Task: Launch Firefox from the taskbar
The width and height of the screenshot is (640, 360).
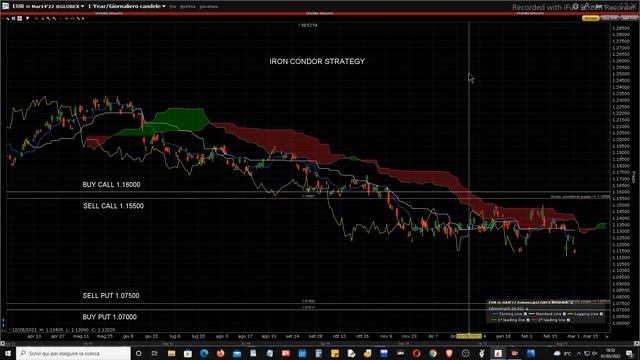Action: pos(220,353)
